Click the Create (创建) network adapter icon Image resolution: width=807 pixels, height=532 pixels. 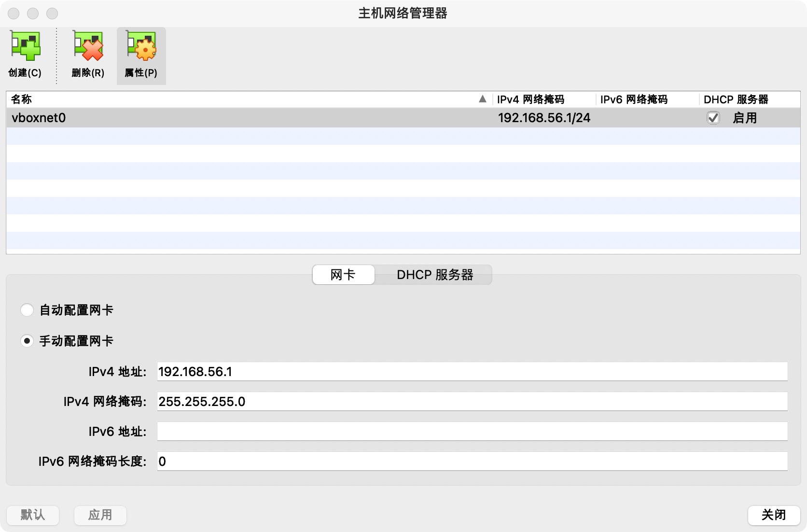[x=26, y=47]
